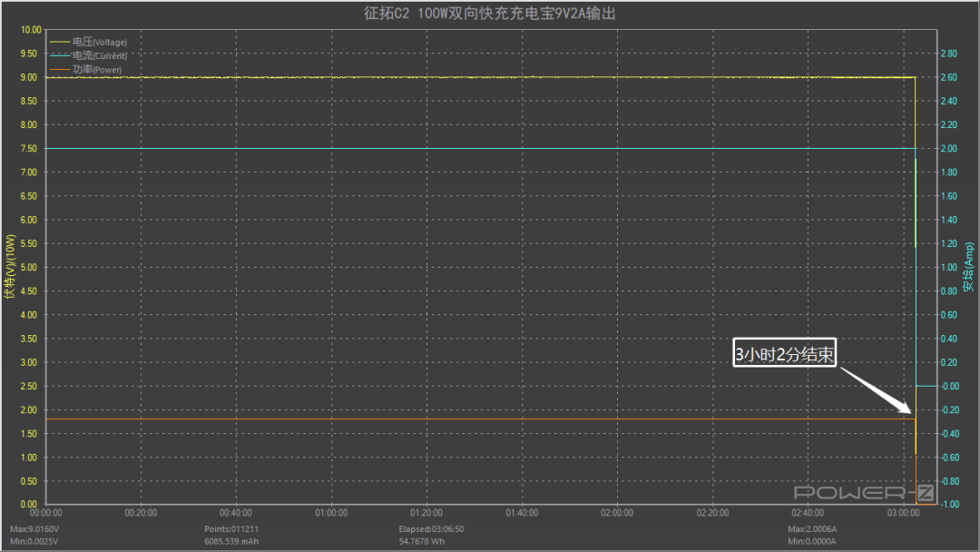Image resolution: width=980 pixels, height=552 pixels.
Task: Click the 00:20:00 time axis label
Action: pyautogui.click(x=141, y=513)
